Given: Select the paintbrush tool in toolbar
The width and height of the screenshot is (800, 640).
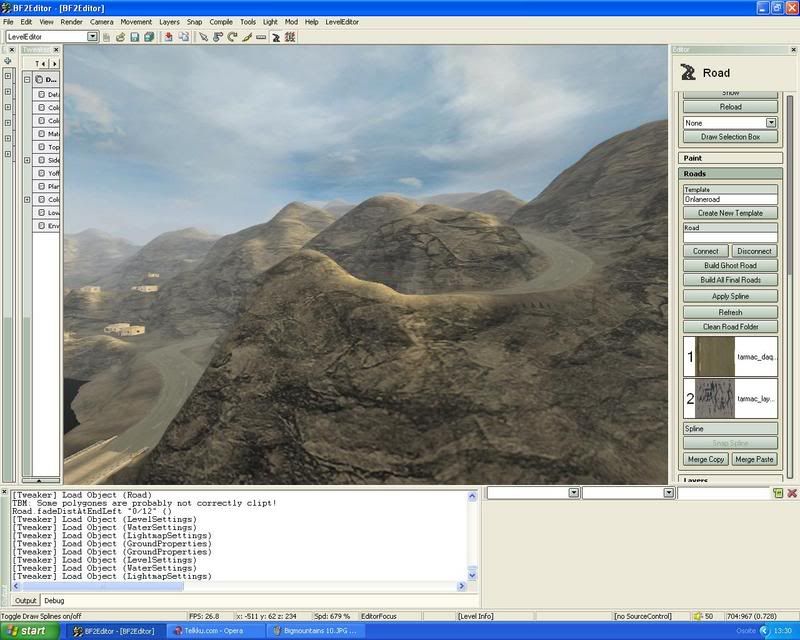Looking at the screenshot, I should 246,37.
